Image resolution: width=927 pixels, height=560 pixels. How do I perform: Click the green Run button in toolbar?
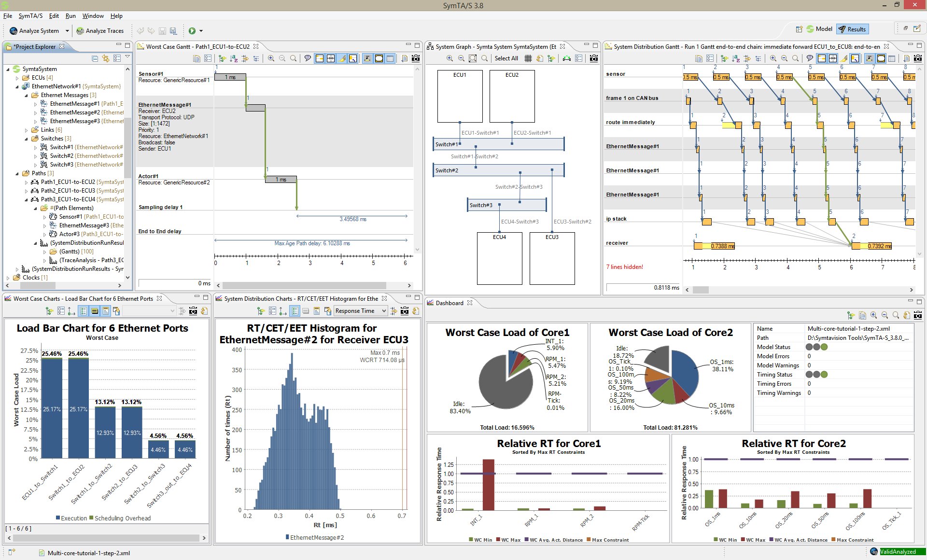point(192,31)
